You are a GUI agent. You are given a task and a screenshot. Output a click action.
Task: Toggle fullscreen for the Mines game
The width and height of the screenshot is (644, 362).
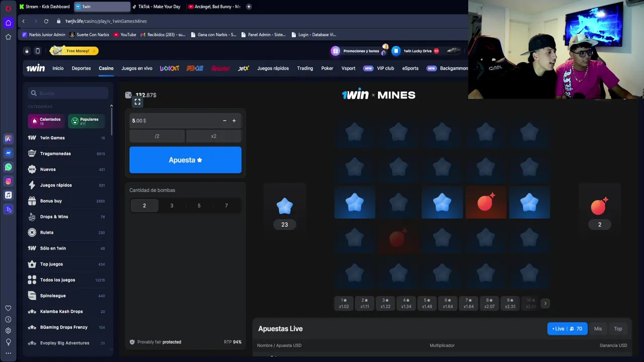[x=137, y=102]
